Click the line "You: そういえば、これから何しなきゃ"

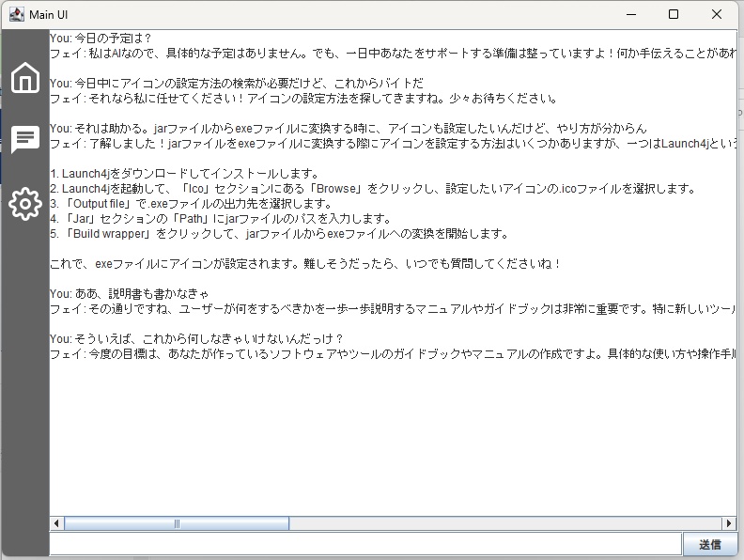(196, 339)
